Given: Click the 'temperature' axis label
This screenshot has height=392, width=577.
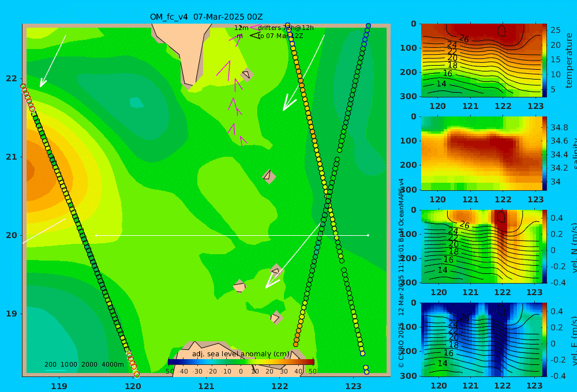Looking at the screenshot, I should coord(569,61).
